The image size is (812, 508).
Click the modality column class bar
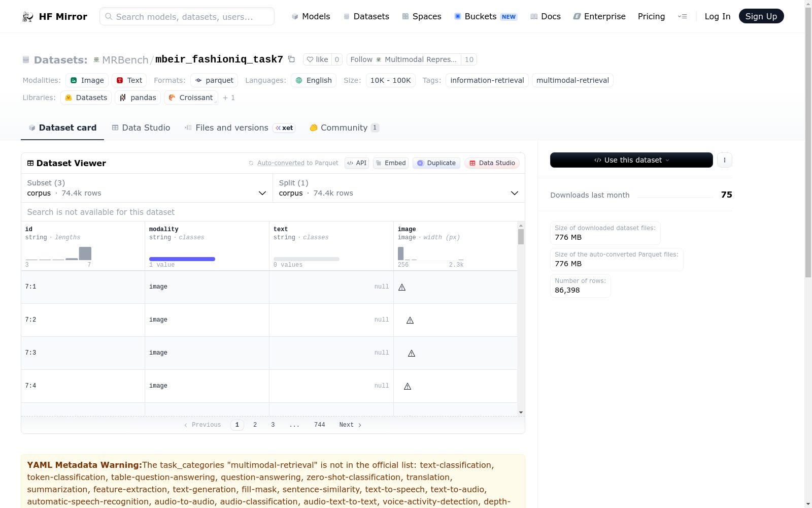tap(182, 259)
